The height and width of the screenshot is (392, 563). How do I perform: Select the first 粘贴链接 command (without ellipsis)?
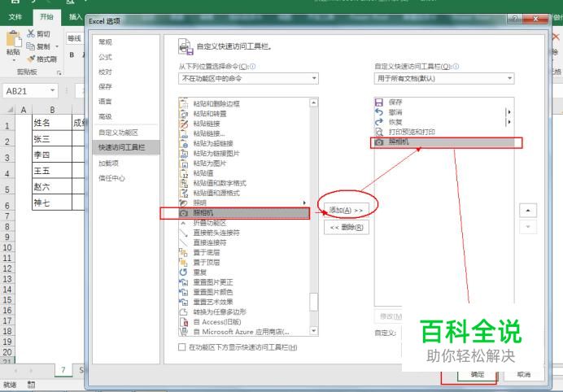pyautogui.click(x=244, y=124)
